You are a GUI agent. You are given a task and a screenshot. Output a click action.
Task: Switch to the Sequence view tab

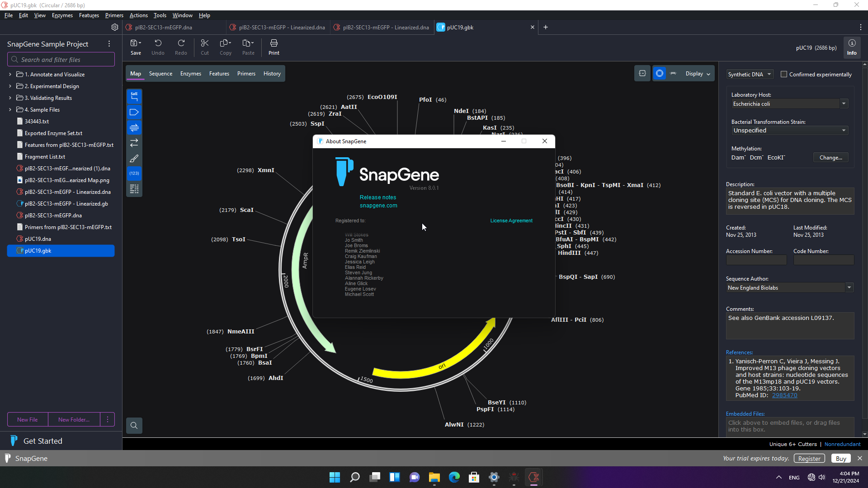[x=160, y=74]
